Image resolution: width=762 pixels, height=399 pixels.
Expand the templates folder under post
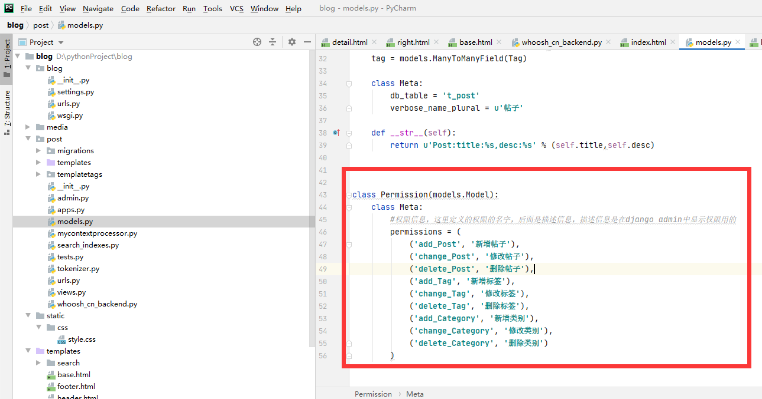point(38,162)
